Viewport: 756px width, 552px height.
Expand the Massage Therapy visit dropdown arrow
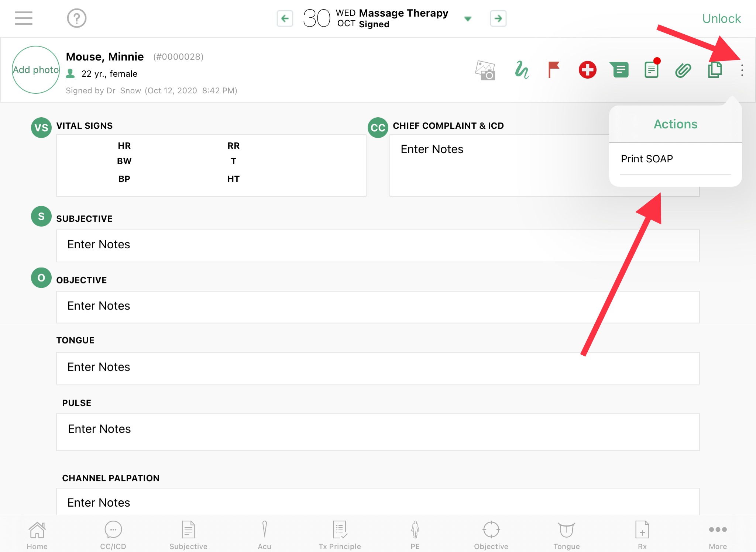pyautogui.click(x=468, y=19)
